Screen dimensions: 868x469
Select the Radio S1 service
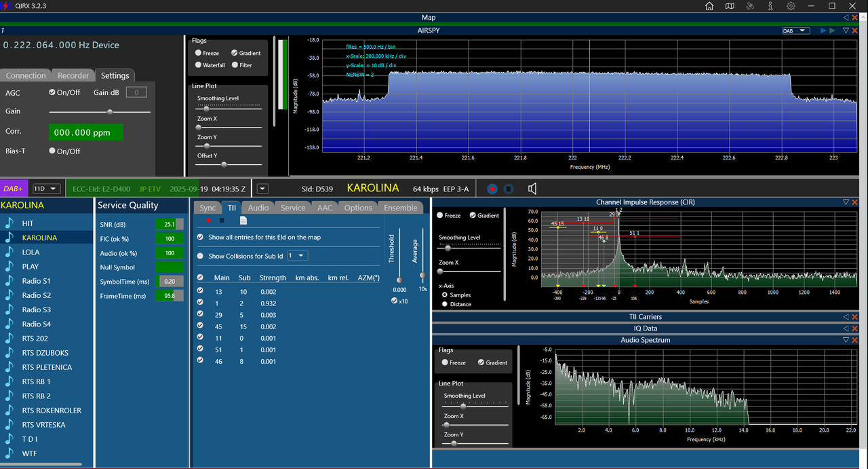[x=36, y=280]
